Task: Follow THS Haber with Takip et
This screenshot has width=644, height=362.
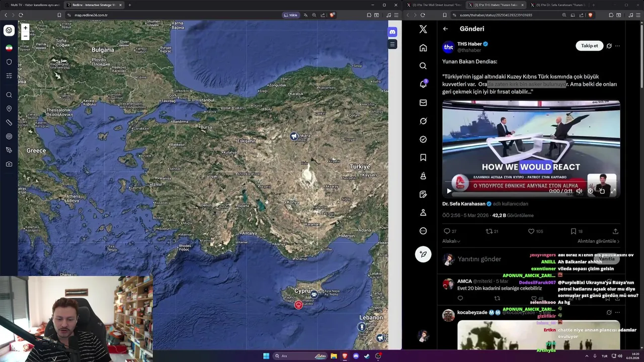Action: [589, 46]
